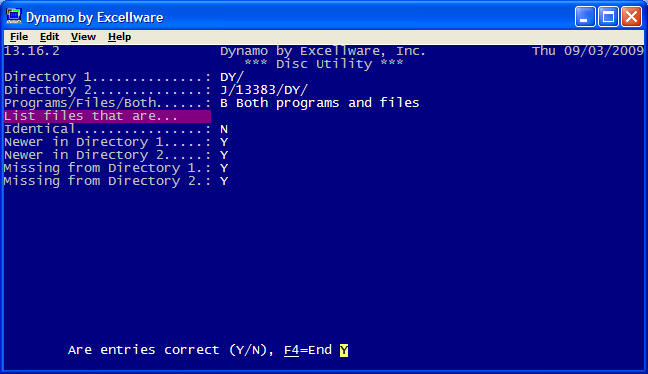Click the Newer in Directory 2 value Y
648x374 pixels.
pos(224,155)
